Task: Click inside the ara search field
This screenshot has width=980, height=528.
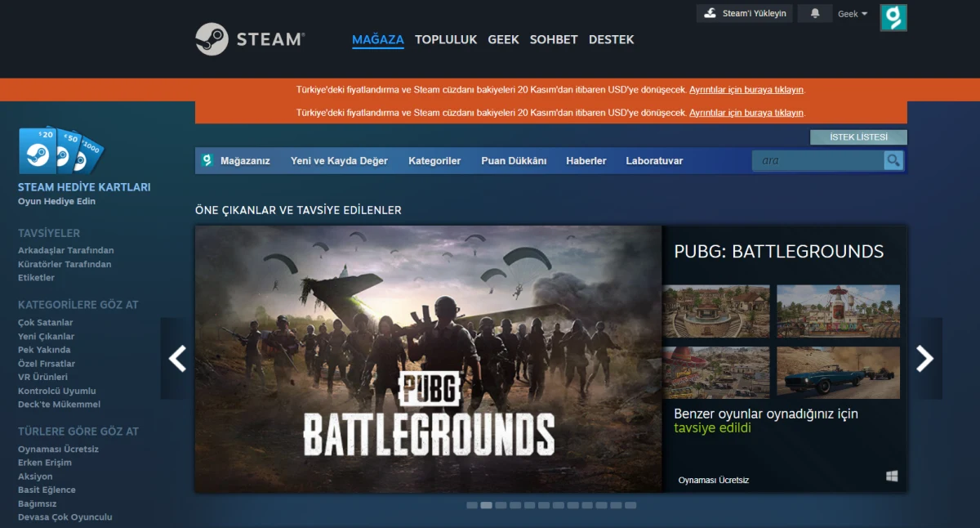Action: [818, 160]
